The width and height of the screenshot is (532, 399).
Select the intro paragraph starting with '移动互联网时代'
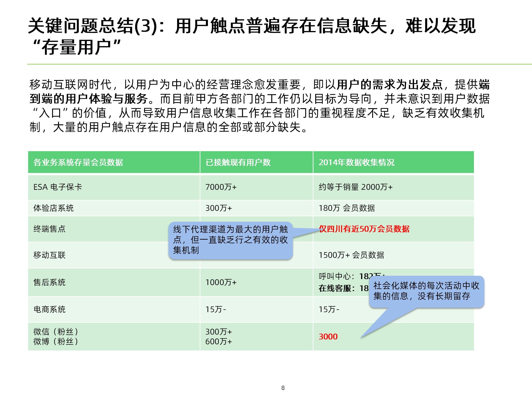click(x=260, y=106)
